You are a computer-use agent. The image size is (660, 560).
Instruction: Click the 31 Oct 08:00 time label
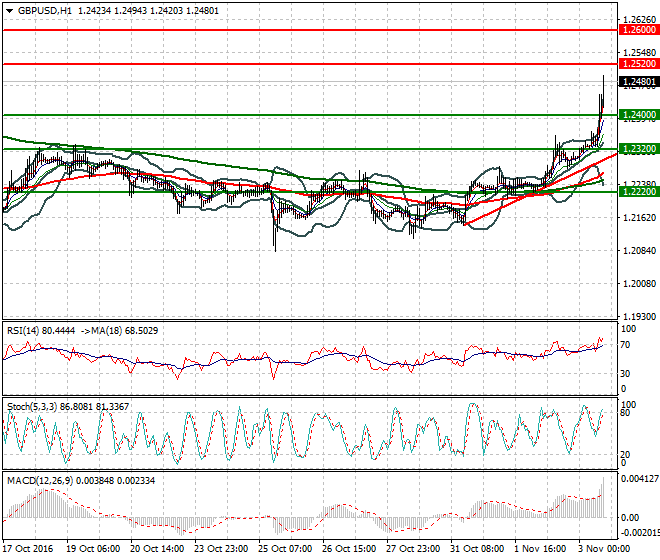click(x=477, y=549)
